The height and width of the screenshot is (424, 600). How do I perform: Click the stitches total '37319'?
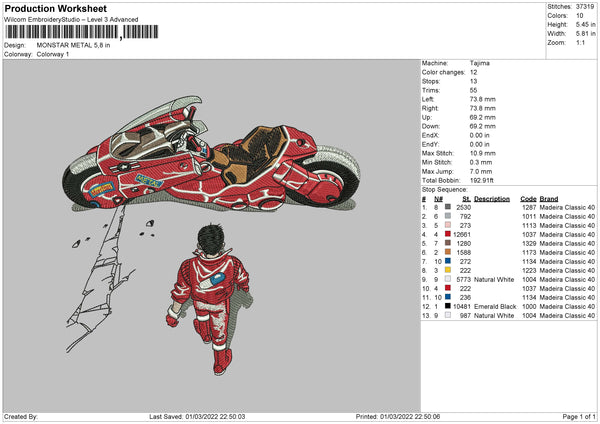click(585, 7)
